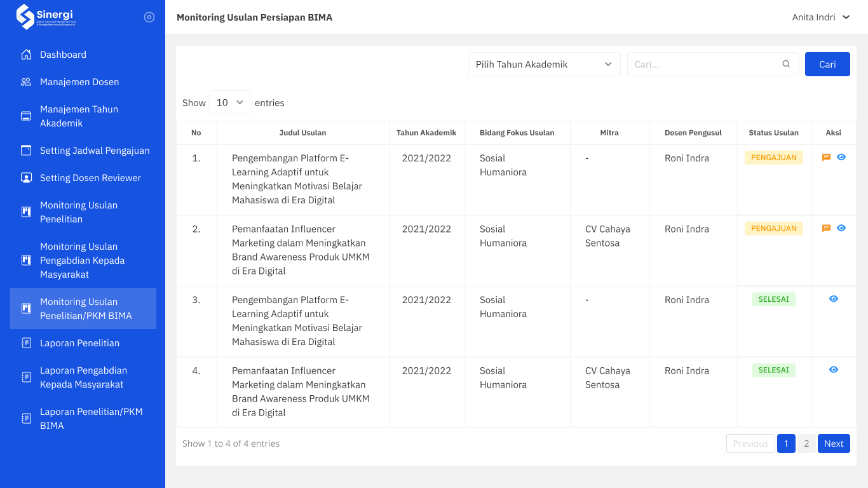Expand the Anita Indri user menu

coord(821,17)
